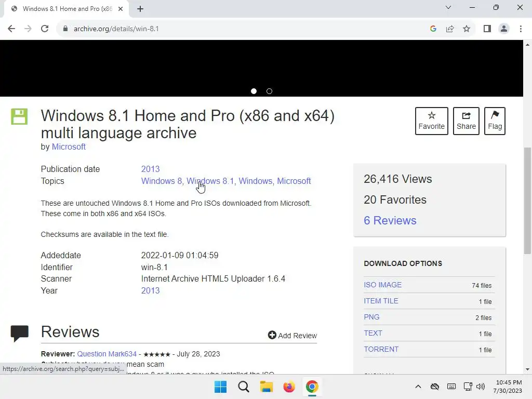Click the identifier value win-8.1
532x399 pixels.
pos(154,268)
